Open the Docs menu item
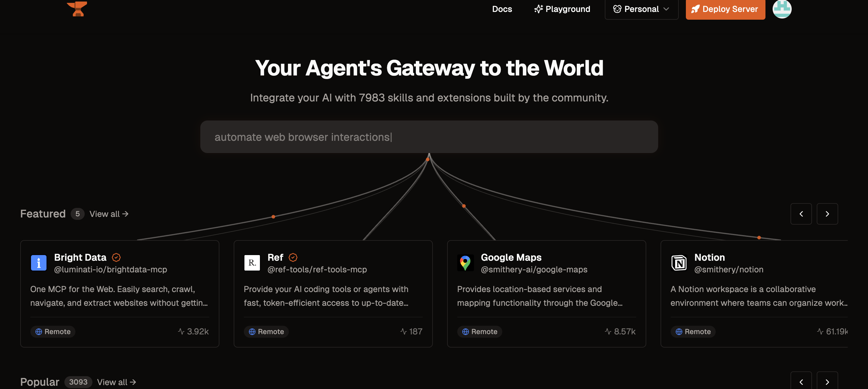The image size is (868, 389). [502, 9]
